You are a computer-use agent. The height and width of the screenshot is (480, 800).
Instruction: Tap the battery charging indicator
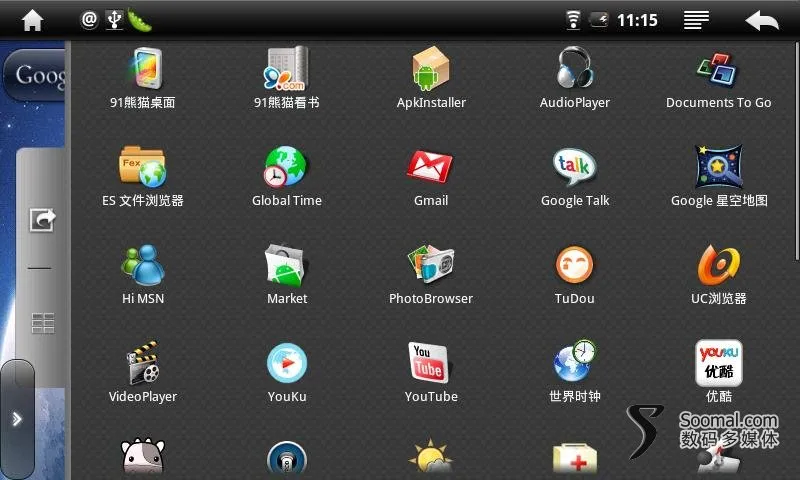[598, 20]
